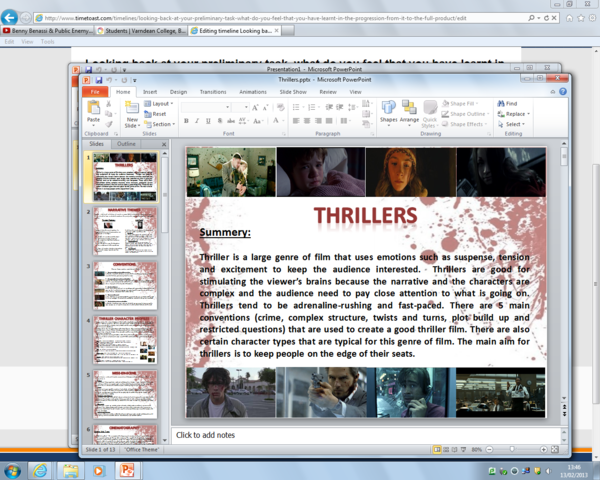This screenshot has width=600, height=480.
Task: Toggle Bold formatting
Action: pos(186,121)
